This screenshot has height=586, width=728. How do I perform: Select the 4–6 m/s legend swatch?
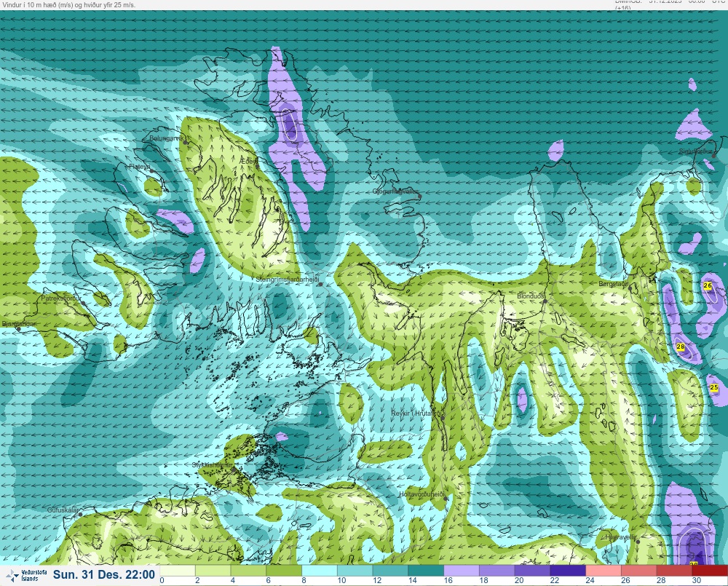248,570
